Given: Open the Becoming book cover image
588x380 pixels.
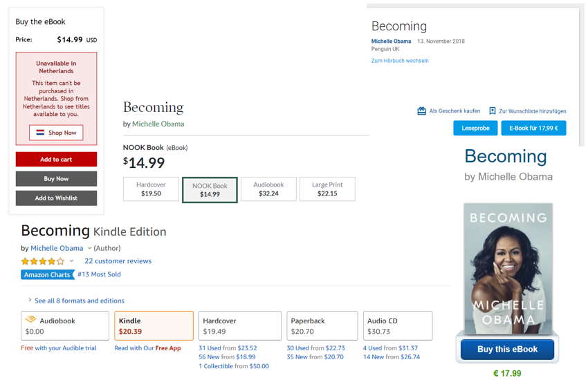Looking at the screenshot, I should point(508,269).
